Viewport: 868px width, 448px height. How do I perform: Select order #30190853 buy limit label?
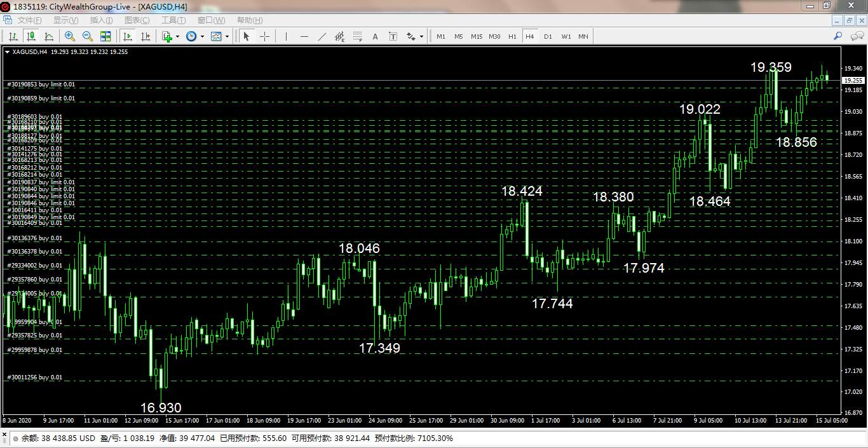[x=41, y=84]
